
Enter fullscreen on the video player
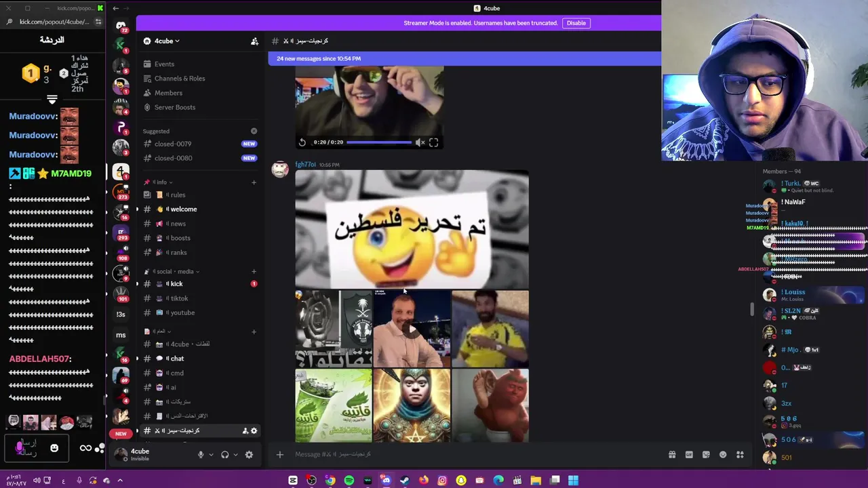coord(434,142)
